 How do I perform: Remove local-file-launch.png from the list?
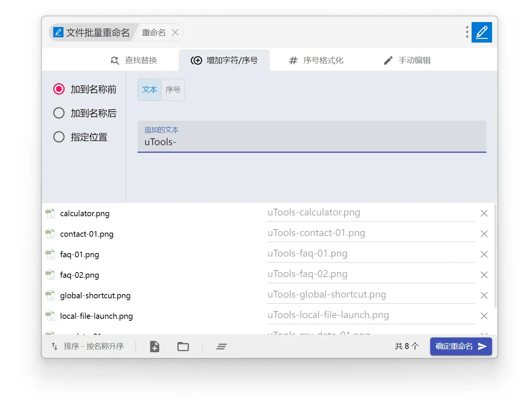(484, 316)
